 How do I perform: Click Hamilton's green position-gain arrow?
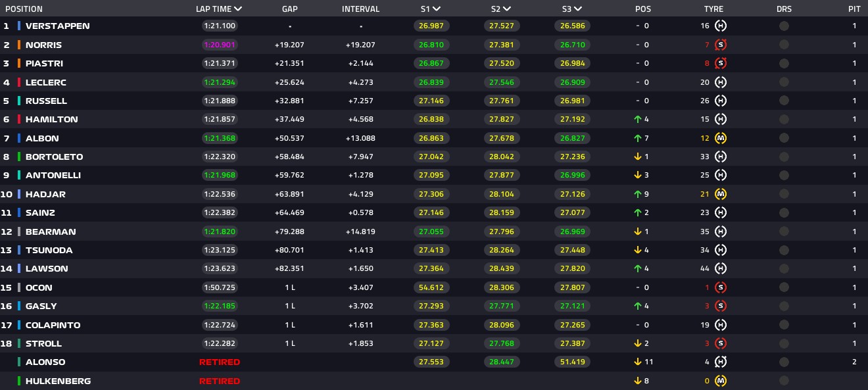pyautogui.click(x=638, y=120)
